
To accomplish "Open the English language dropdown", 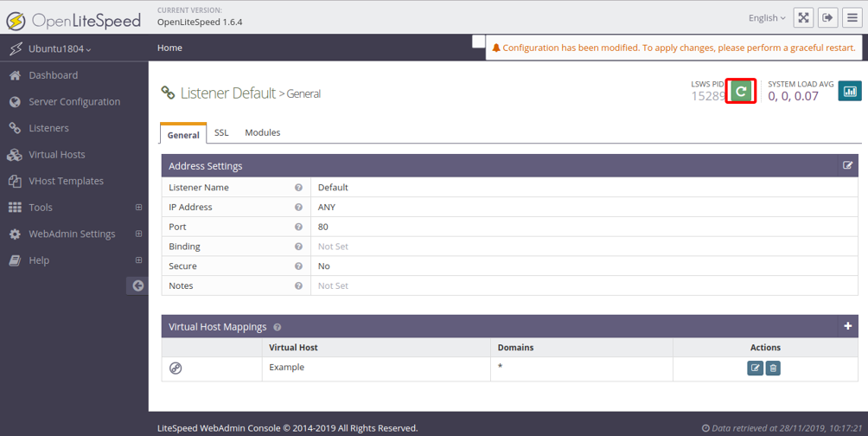I will 767,17.
